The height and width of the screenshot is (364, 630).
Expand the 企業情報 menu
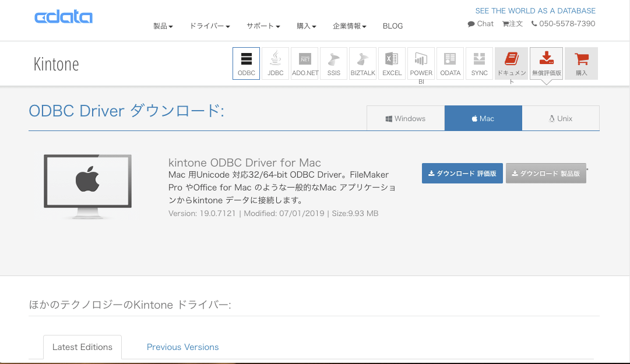click(x=350, y=26)
